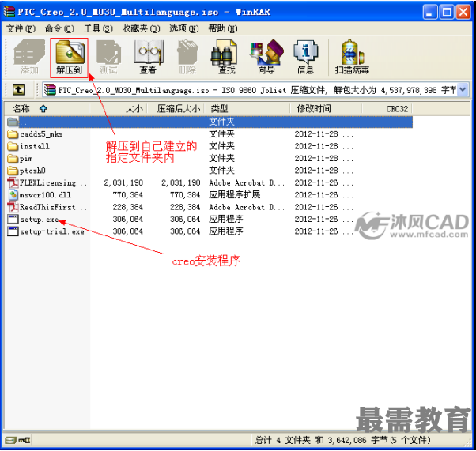This screenshot has width=476, height=451.
Task: Close the WinRAR window
Action: point(463,13)
